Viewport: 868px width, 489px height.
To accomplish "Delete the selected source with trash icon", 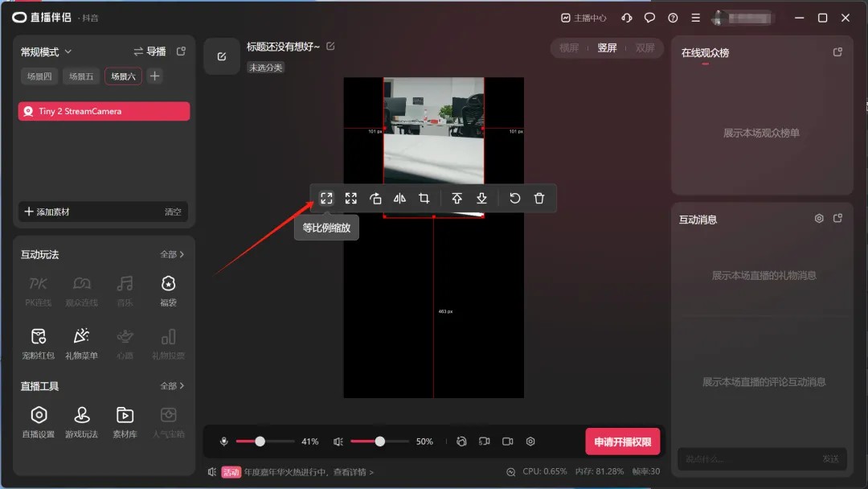I will point(539,198).
